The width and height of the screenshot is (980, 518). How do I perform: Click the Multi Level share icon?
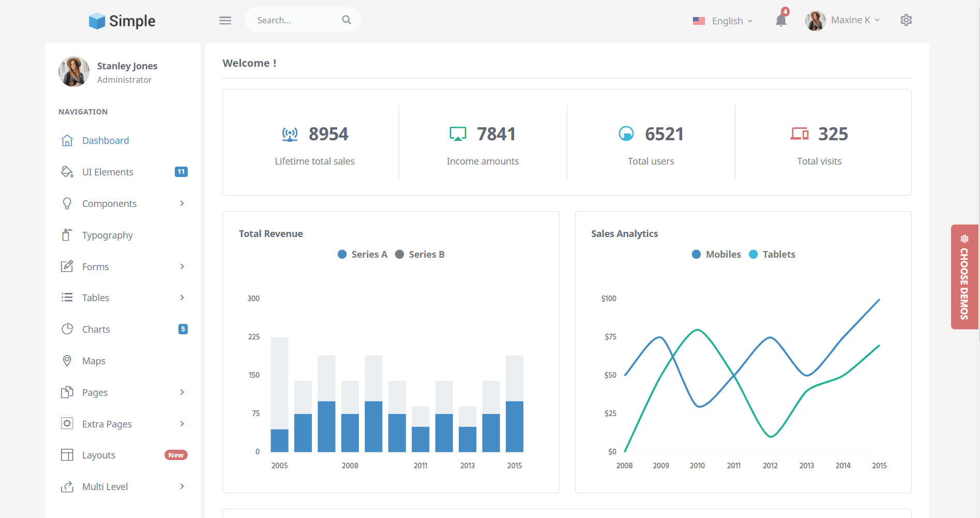(67, 486)
